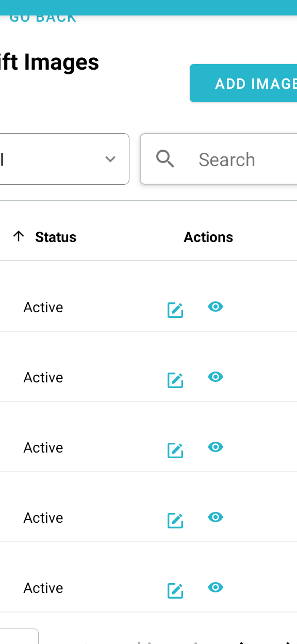This screenshot has height=644, width=297.
Task: View the first row image with eye icon
Action: pyautogui.click(x=216, y=307)
